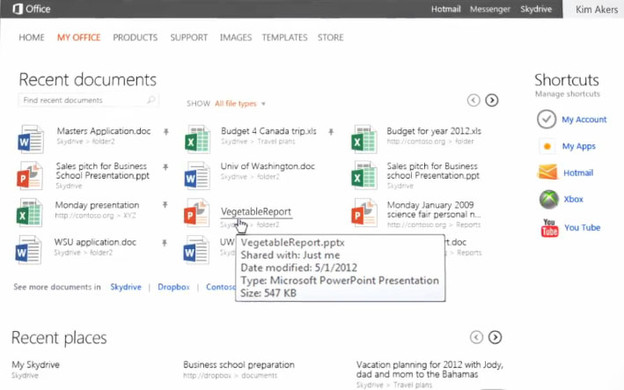Click the My Apps orange dot icon
Image resolution: width=624 pixels, height=390 pixels.
pyautogui.click(x=547, y=146)
